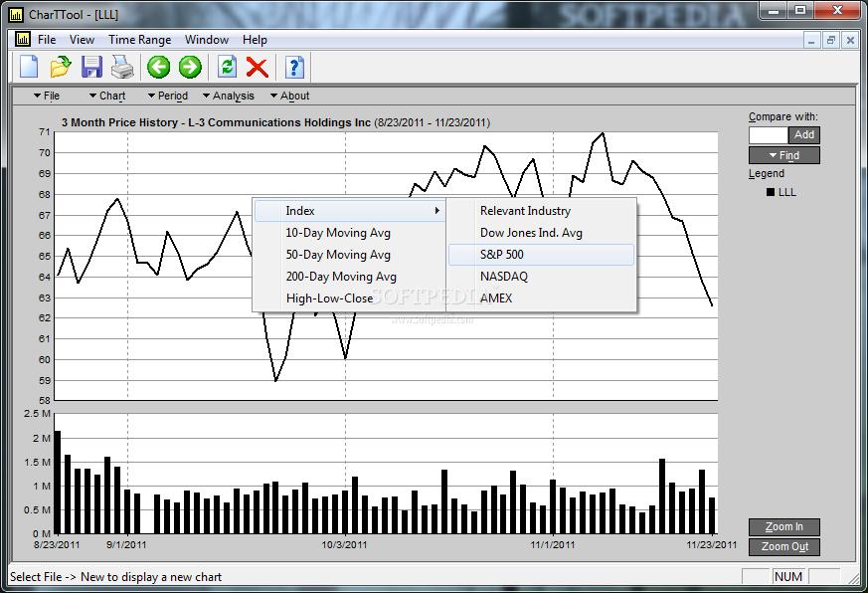
Task: Choose S&P 500 index
Action: tap(542, 255)
